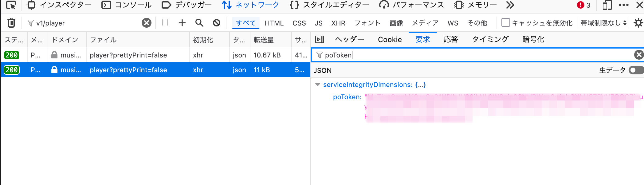
Task: Open request blocking panel icon
Action: point(217,23)
